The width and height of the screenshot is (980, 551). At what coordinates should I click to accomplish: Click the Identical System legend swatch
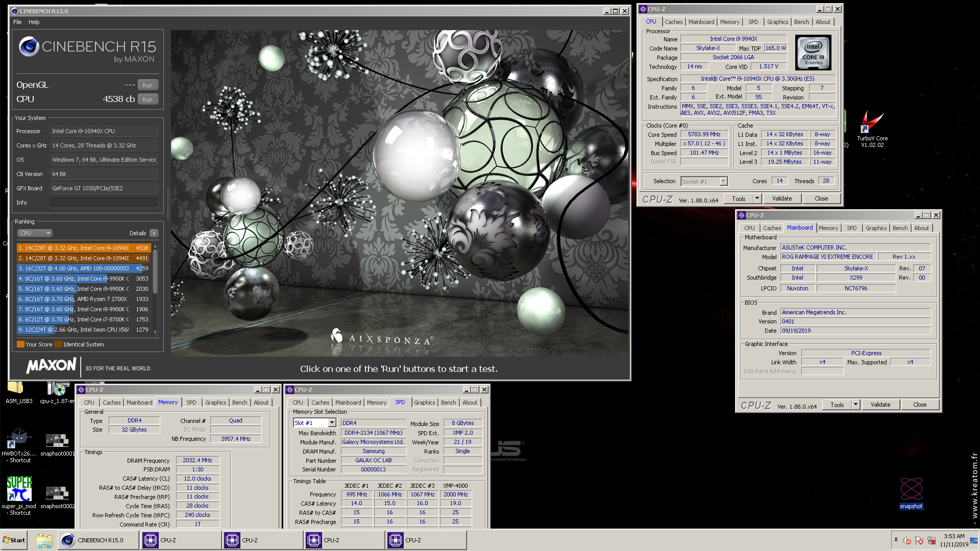[x=58, y=344]
